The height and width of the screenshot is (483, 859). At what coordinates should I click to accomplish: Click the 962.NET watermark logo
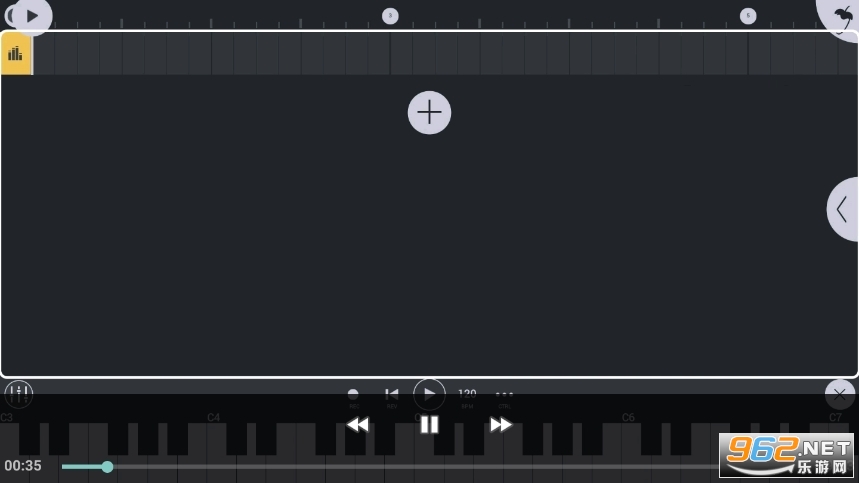point(787,455)
